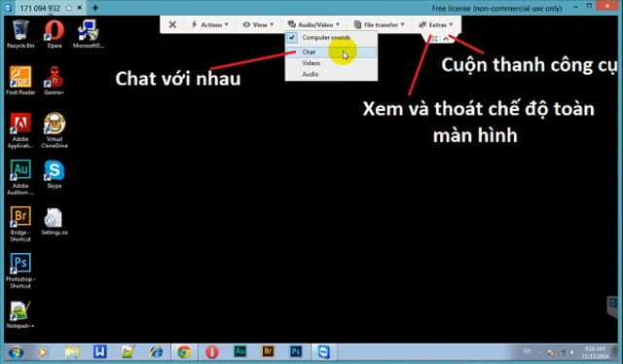This screenshot has height=364, width=623.
Task: Select the Opera desktop shortcut
Action: tap(55, 34)
